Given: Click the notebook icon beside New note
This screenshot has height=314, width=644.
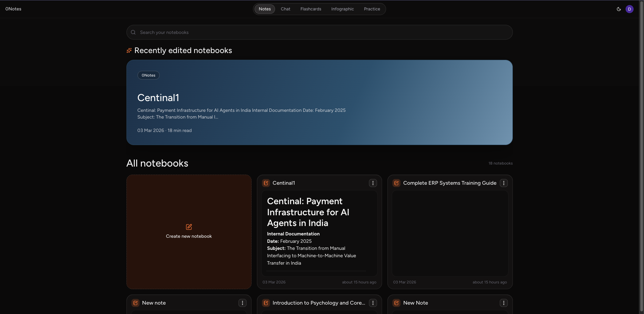Looking at the screenshot, I should coord(135,303).
